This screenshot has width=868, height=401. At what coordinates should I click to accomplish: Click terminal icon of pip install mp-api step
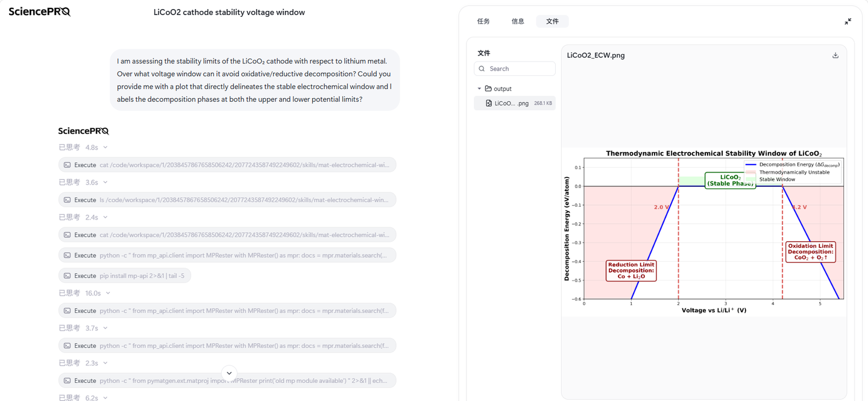pyautogui.click(x=67, y=276)
